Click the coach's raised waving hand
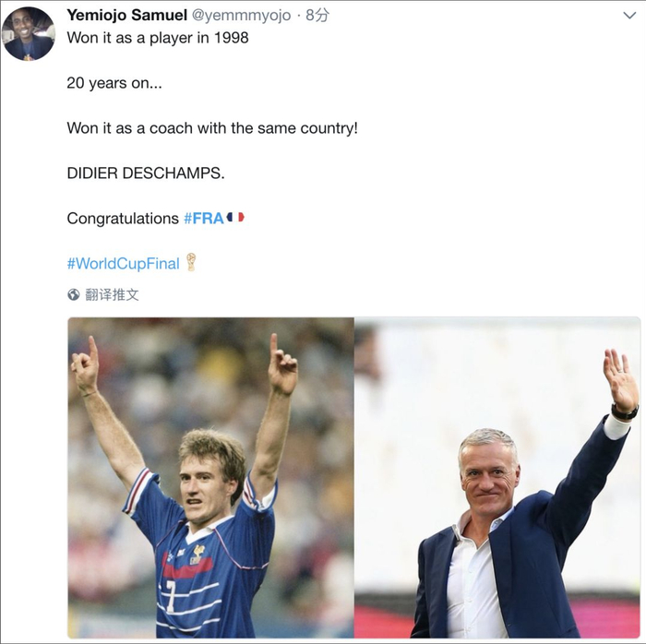Screen dimensions: 646x644 pos(620,378)
